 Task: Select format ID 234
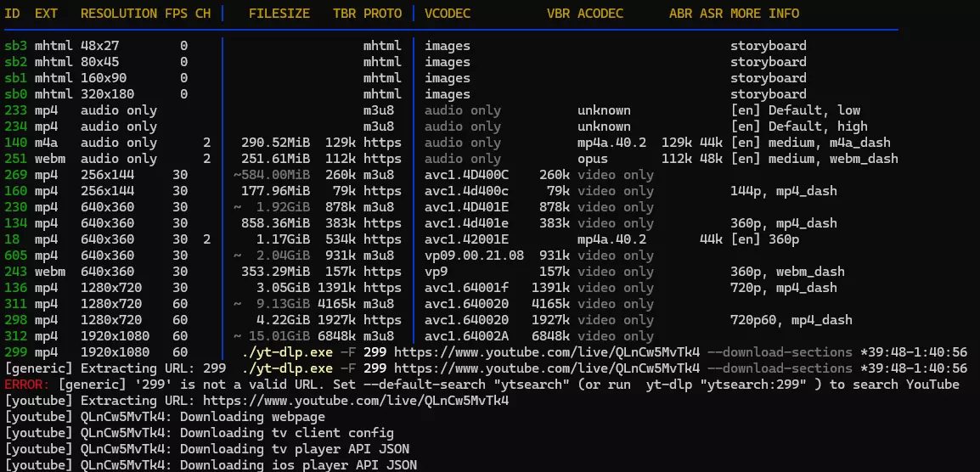15,126
